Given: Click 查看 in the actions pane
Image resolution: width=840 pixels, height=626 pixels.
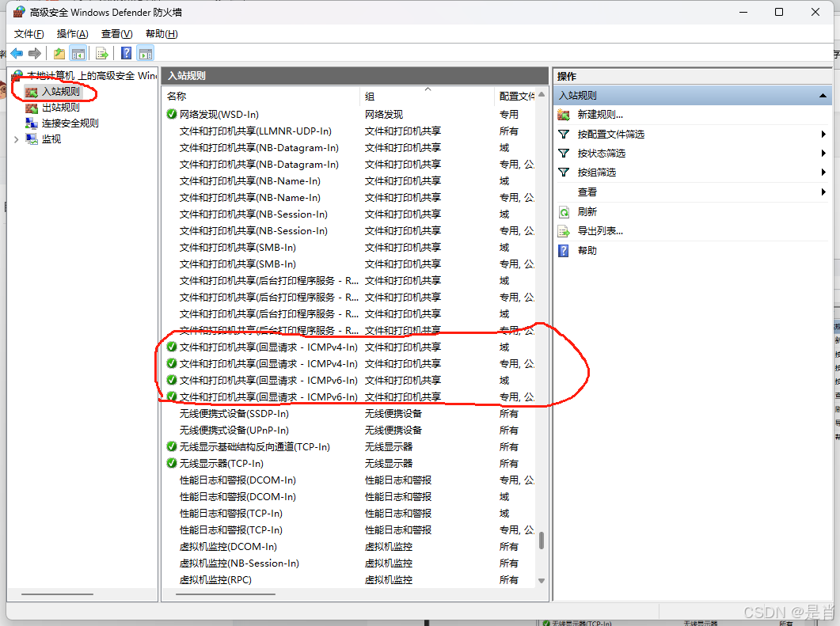Looking at the screenshot, I should click(x=587, y=192).
